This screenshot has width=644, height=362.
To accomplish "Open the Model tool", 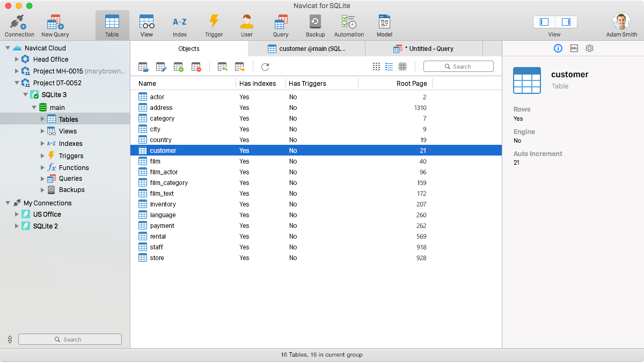I will coord(384,25).
